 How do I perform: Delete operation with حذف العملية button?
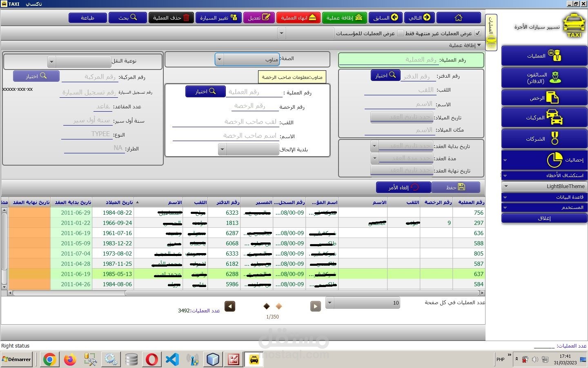(171, 18)
